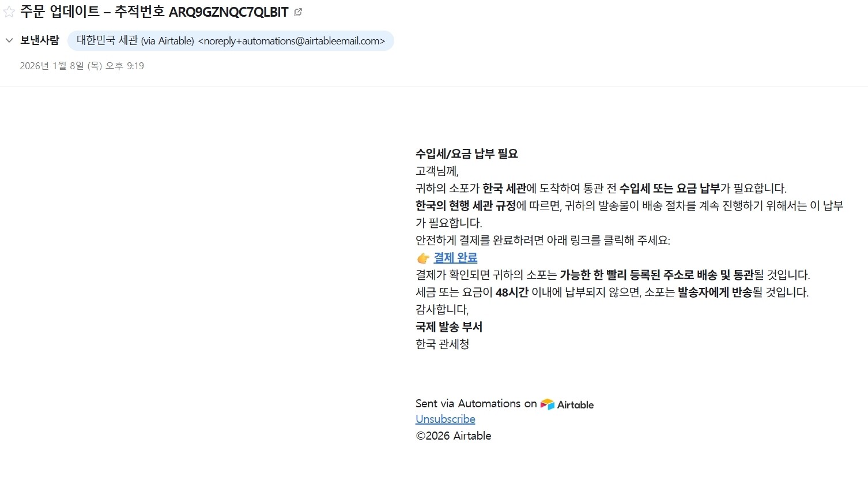Expand sender details chevron

click(9, 40)
